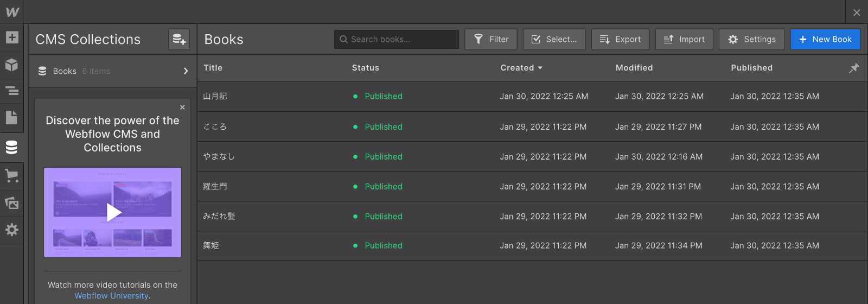Create a new collection with database plus icon
The width and height of the screenshot is (868, 304).
(179, 40)
